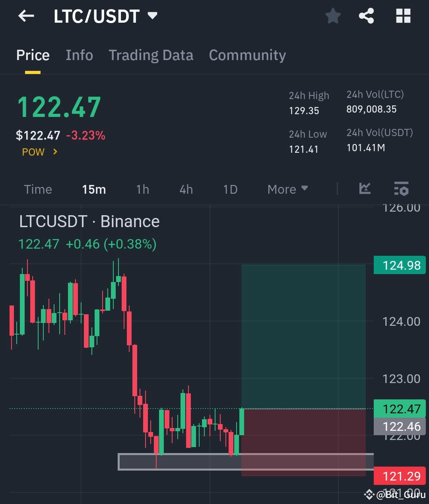Select the current price 122.47 marker
Viewport: 429px width, 504px height.
(399, 408)
